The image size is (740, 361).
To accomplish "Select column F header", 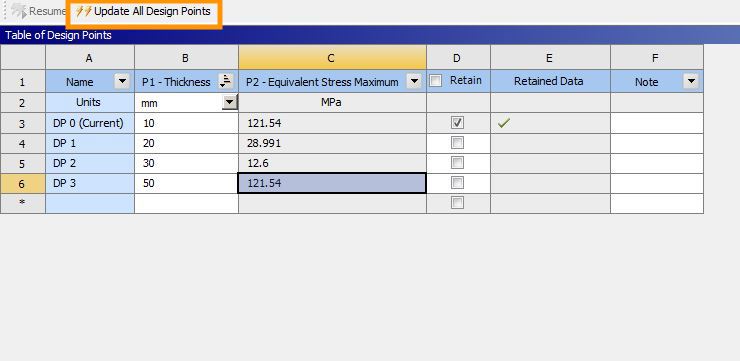I will 656,58.
